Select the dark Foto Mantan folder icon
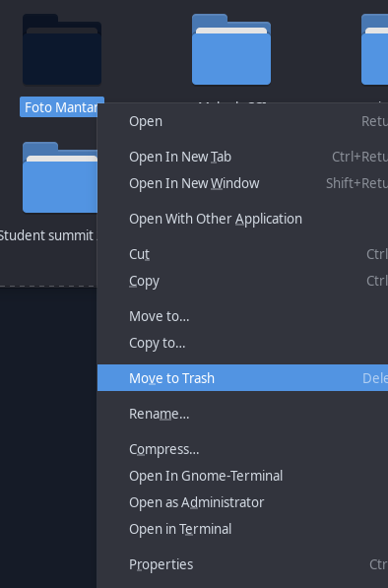The width and height of the screenshot is (388, 588). click(x=62, y=49)
